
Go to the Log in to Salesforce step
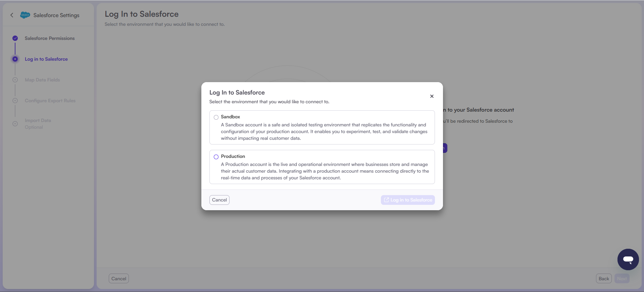(46, 59)
